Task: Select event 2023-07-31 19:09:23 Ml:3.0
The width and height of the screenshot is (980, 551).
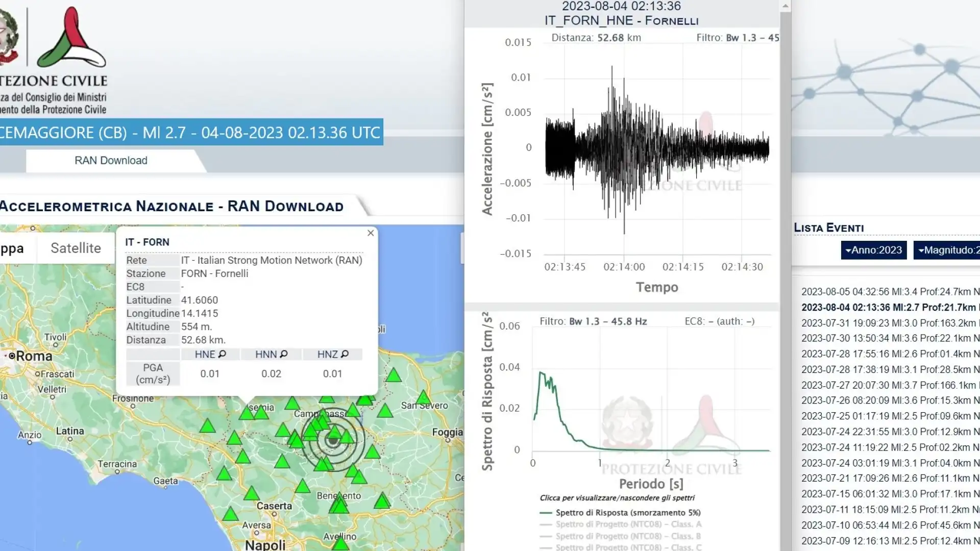Action: pos(890,323)
